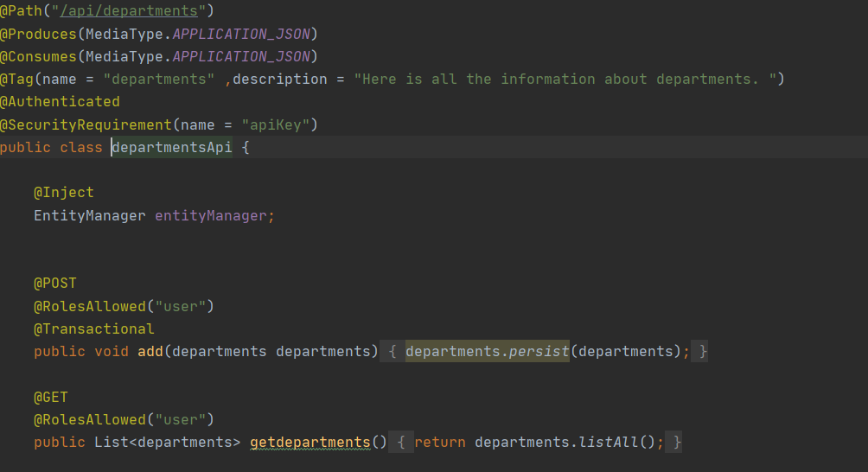The image size is (868, 472).
Task: Click the listAll method call
Action: point(609,443)
